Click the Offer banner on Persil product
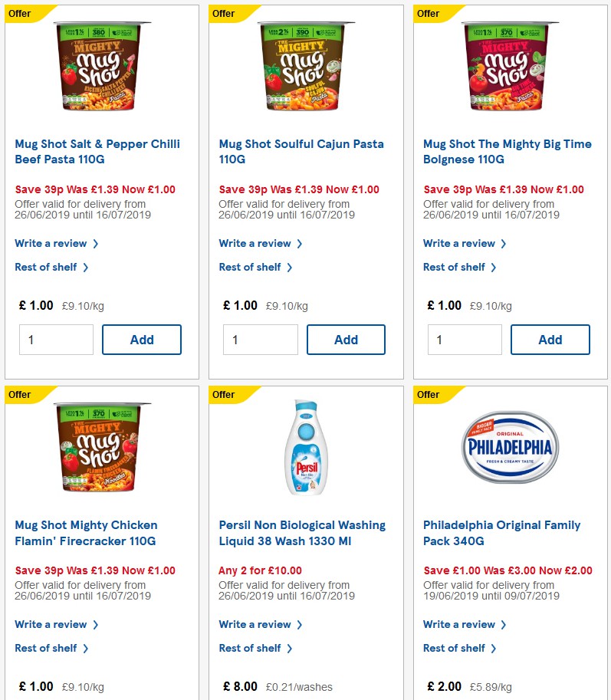The width and height of the screenshot is (611, 700). 227,395
